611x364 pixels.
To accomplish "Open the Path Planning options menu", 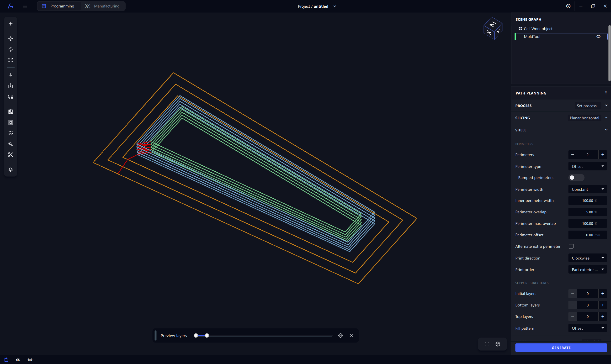I will 606,93.
